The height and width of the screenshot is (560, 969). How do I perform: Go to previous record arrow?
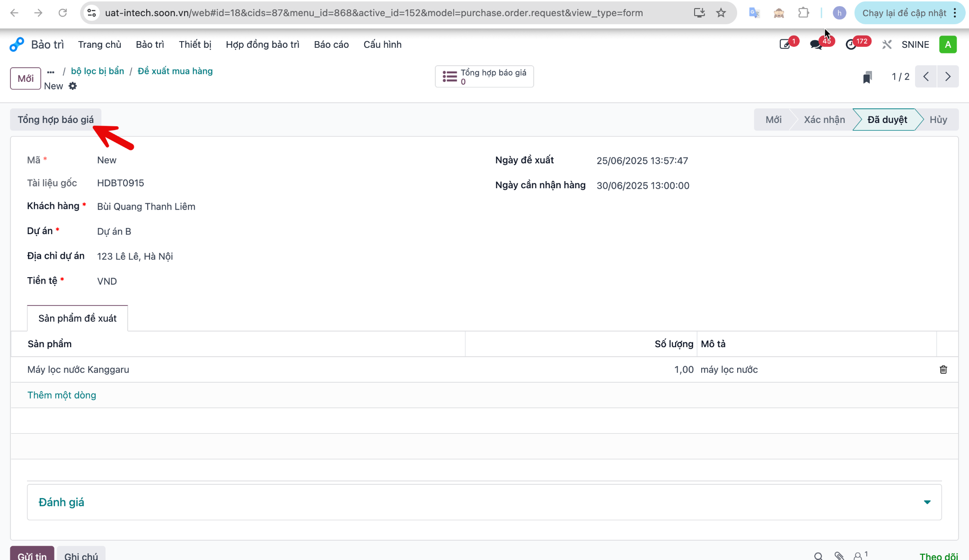pyautogui.click(x=926, y=77)
